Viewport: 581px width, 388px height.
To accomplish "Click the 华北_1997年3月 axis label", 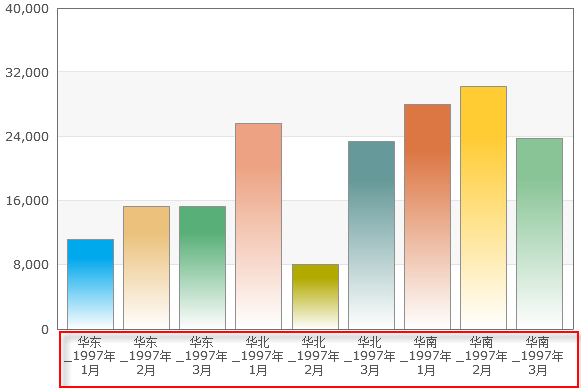I will pos(370,356).
